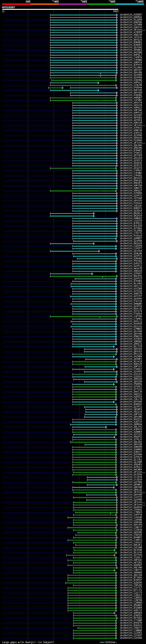Select the UniRef100_A9PK22 label

131,108
